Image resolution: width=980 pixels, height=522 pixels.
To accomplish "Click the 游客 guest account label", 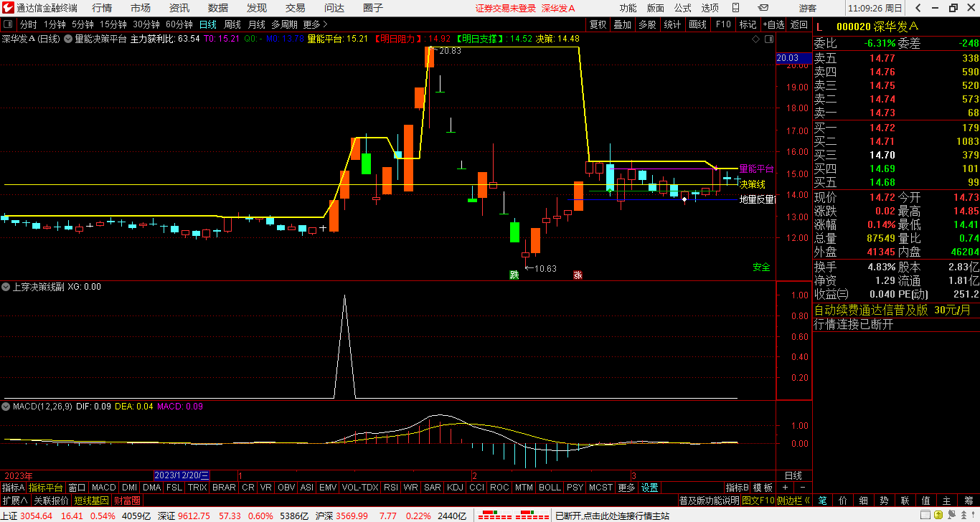I will coord(808,8).
